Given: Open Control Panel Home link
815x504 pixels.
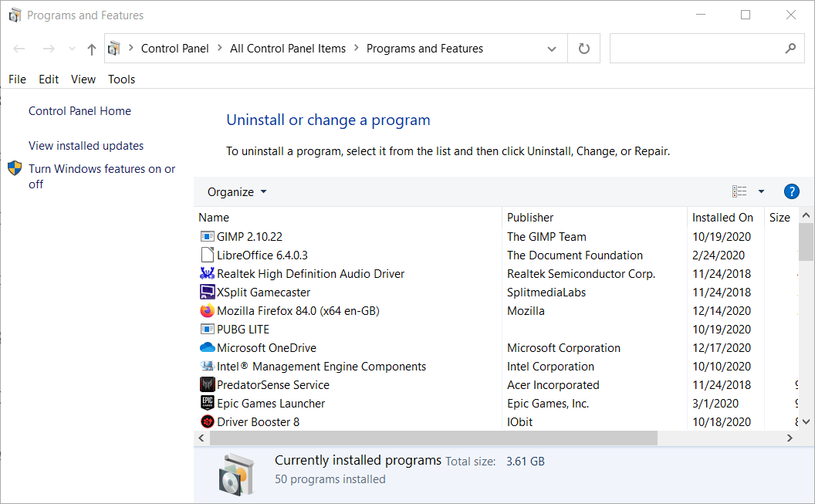Looking at the screenshot, I should [79, 111].
